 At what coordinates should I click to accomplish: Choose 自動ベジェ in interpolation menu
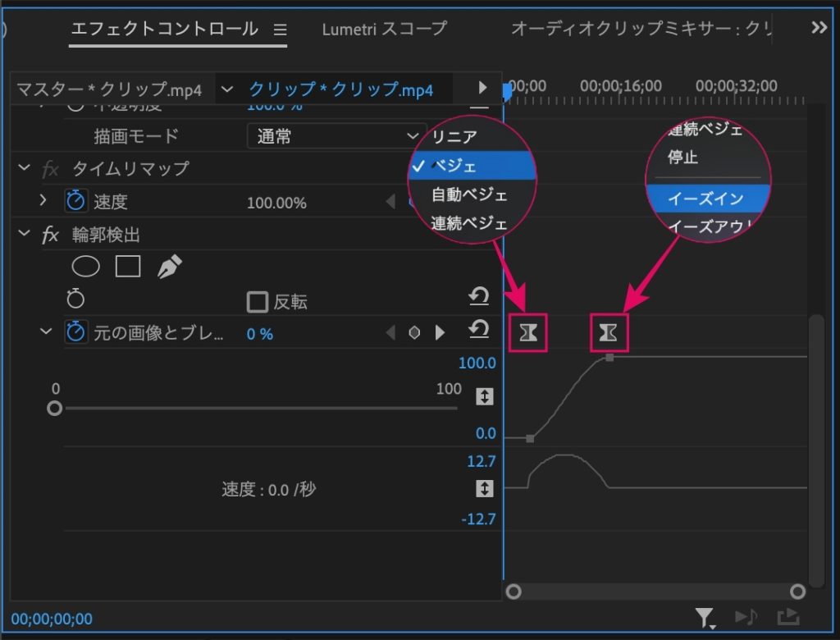[468, 194]
